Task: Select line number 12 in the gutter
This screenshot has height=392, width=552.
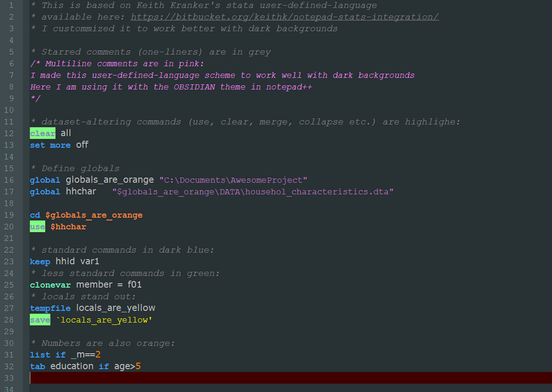Action: pyautogui.click(x=8, y=133)
